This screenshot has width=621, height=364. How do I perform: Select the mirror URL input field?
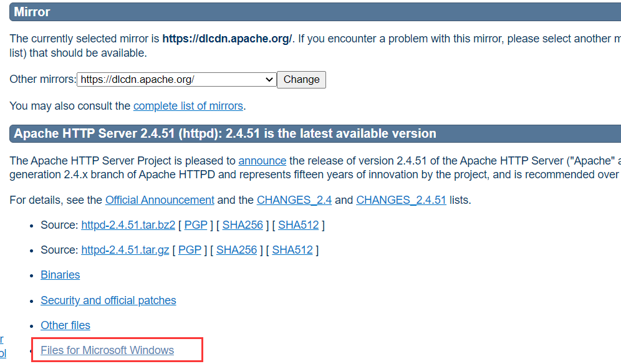[x=168, y=80]
